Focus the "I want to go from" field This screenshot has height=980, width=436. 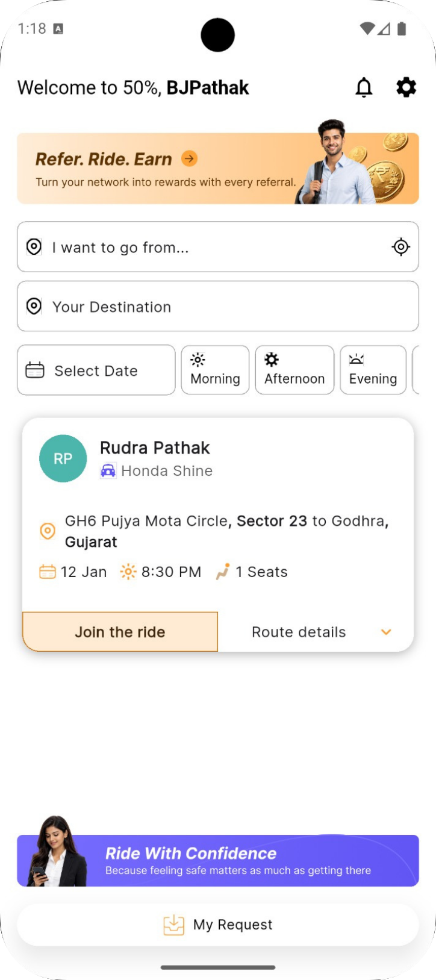(x=205, y=247)
